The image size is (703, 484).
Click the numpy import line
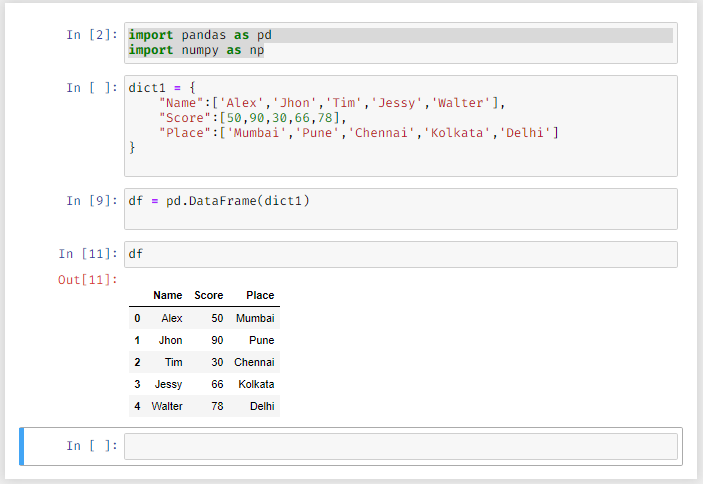196,50
